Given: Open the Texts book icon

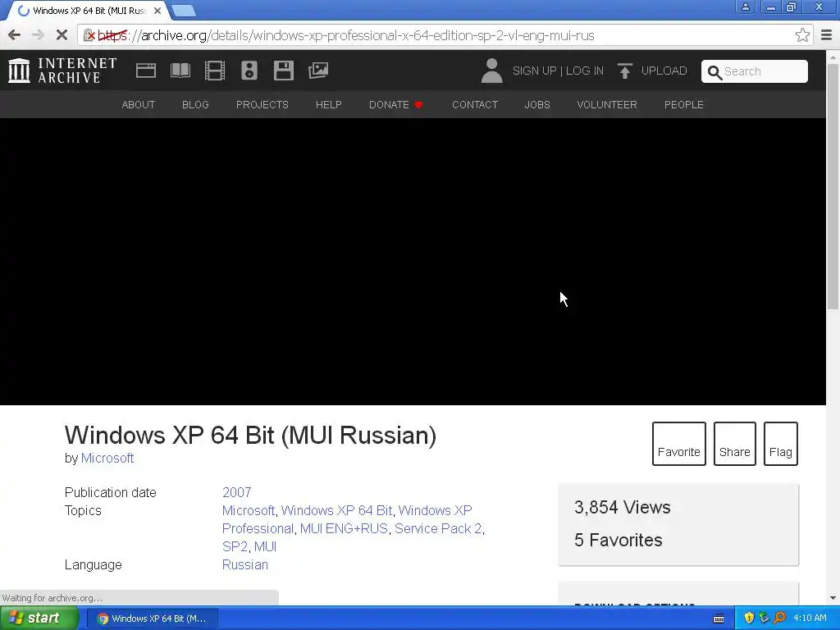Looking at the screenshot, I should tap(180, 71).
